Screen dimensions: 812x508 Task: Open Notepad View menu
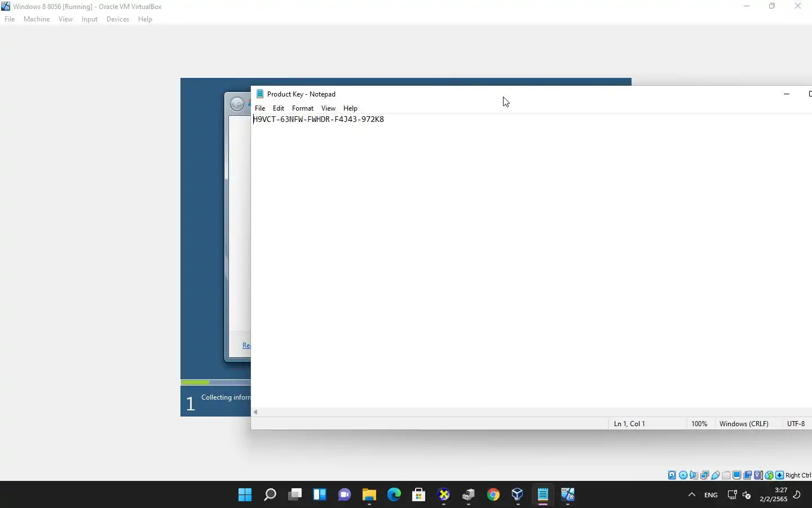point(328,108)
